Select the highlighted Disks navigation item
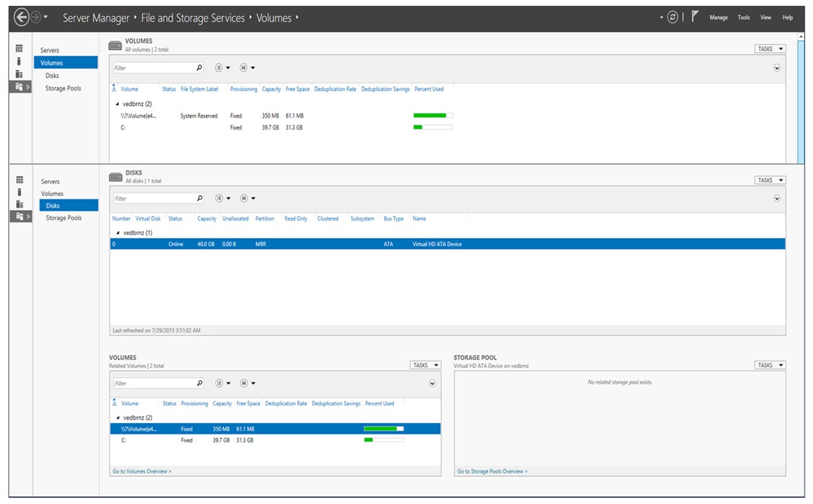Screen dimensions: 813x504 pos(69,206)
